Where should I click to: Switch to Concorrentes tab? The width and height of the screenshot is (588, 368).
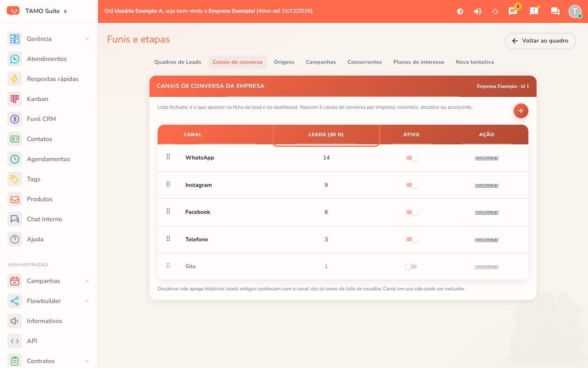(365, 62)
